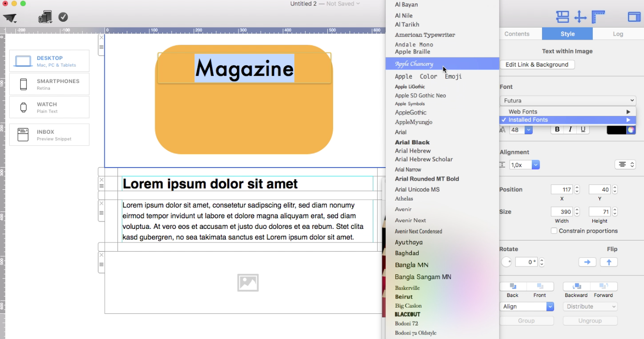The image size is (644, 339).
Task: Click the Edit Link & Background button
Action: point(537,64)
